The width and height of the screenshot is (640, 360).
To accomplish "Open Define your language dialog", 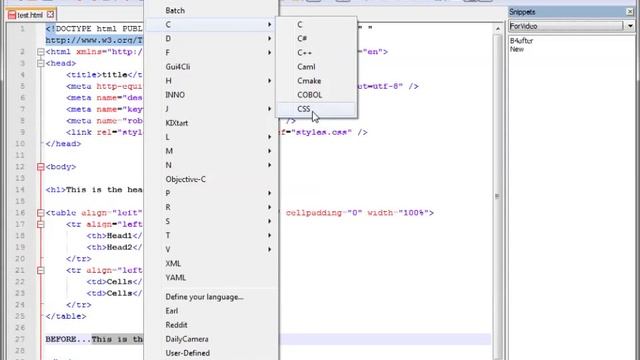I will (211, 297).
